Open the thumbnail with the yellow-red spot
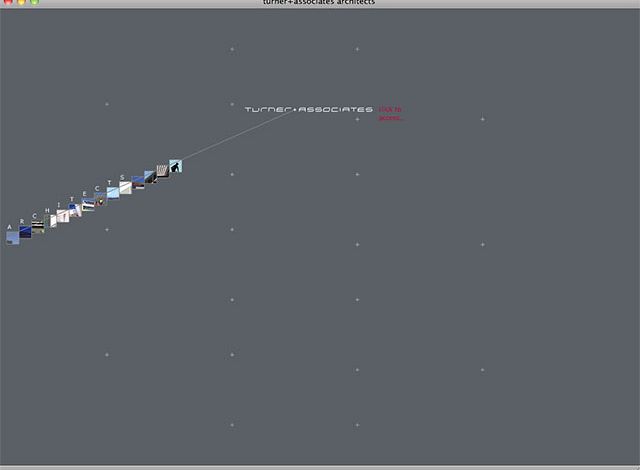 tap(100, 201)
